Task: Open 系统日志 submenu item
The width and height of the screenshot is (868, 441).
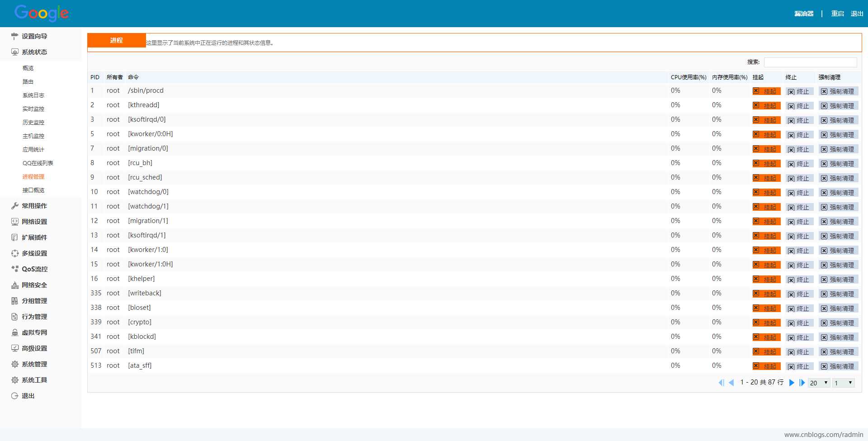Action: 33,95
